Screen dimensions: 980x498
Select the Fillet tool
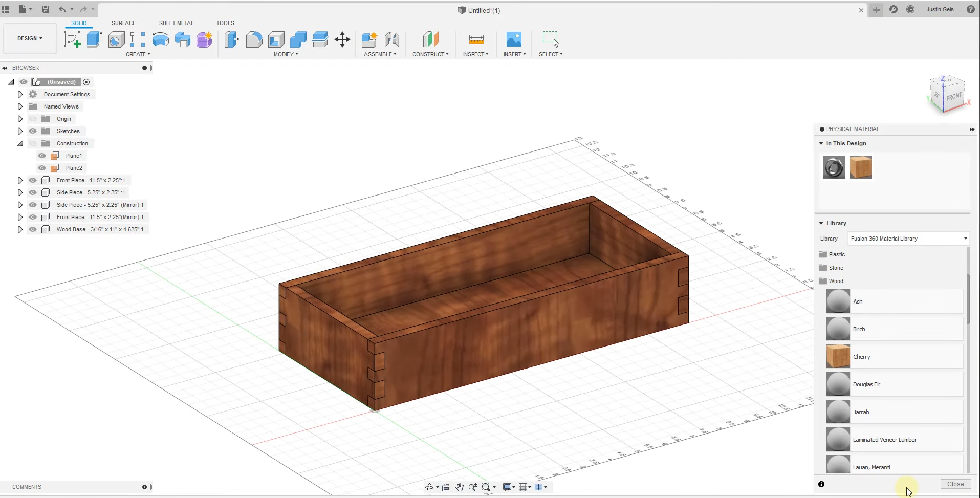coord(254,39)
